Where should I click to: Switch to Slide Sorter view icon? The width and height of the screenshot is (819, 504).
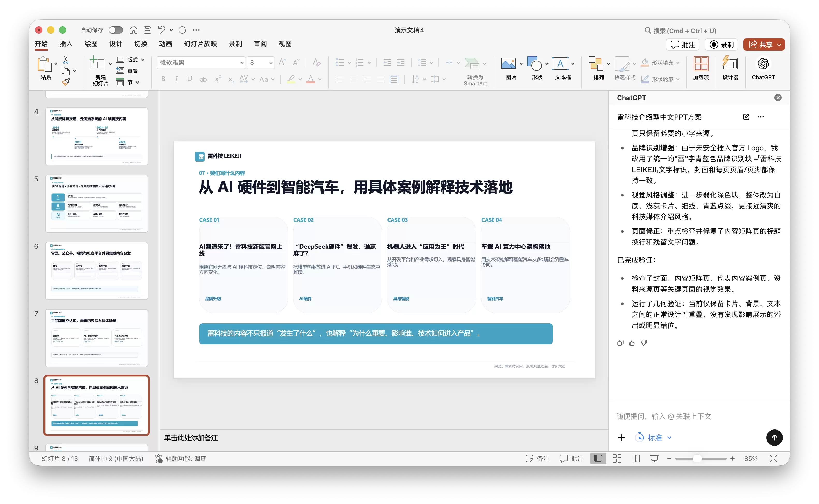tap(617, 459)
